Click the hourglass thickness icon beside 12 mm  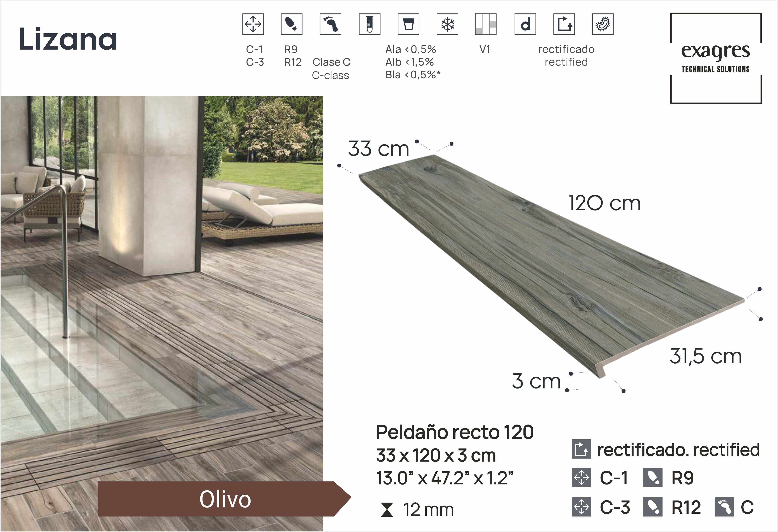point(387,510)
